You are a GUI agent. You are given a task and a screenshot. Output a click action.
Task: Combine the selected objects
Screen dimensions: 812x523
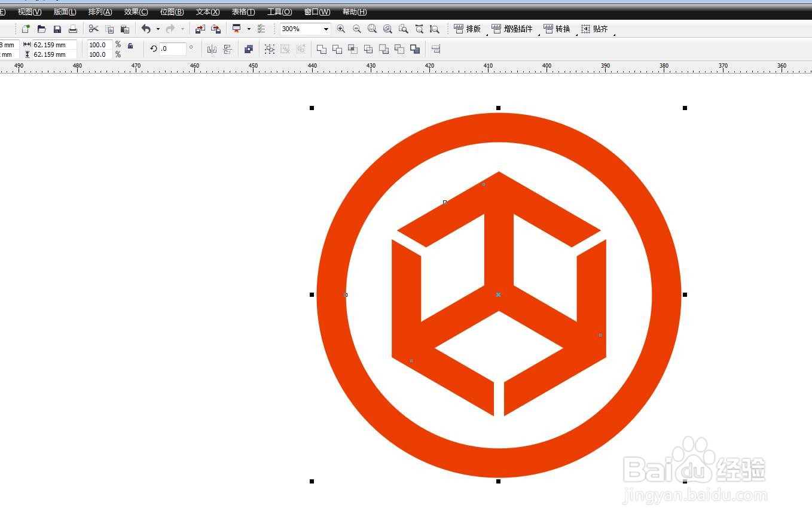coord(249,49)
